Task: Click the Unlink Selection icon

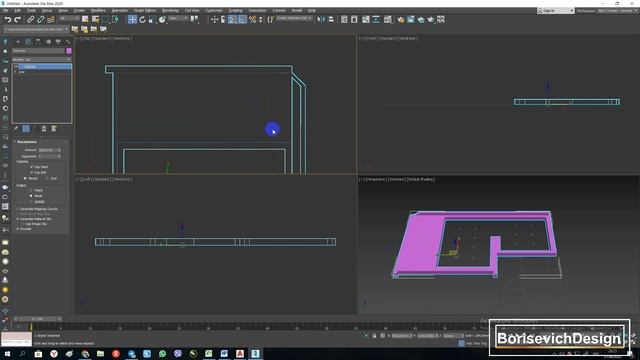Action: 41,20
